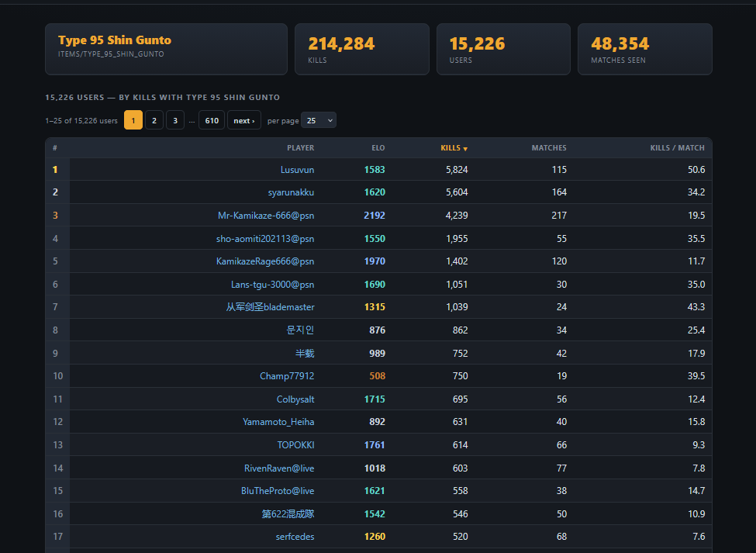Viewport: 756px width, 553px height.
Task: Open player profile syarunakku
Action: (x=291, y=192)
